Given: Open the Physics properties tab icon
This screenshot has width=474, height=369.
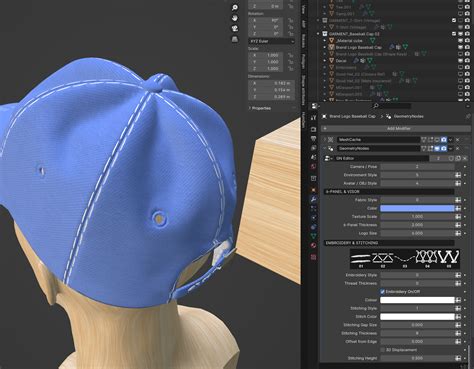Looking at the screenshot, I should click(313, 217).
